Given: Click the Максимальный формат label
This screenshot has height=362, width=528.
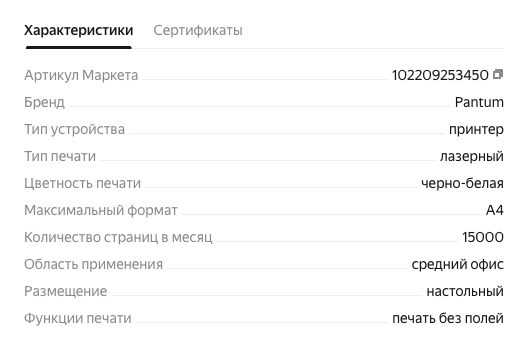Looking at the screenshot, I should click(x=101, y=210).
